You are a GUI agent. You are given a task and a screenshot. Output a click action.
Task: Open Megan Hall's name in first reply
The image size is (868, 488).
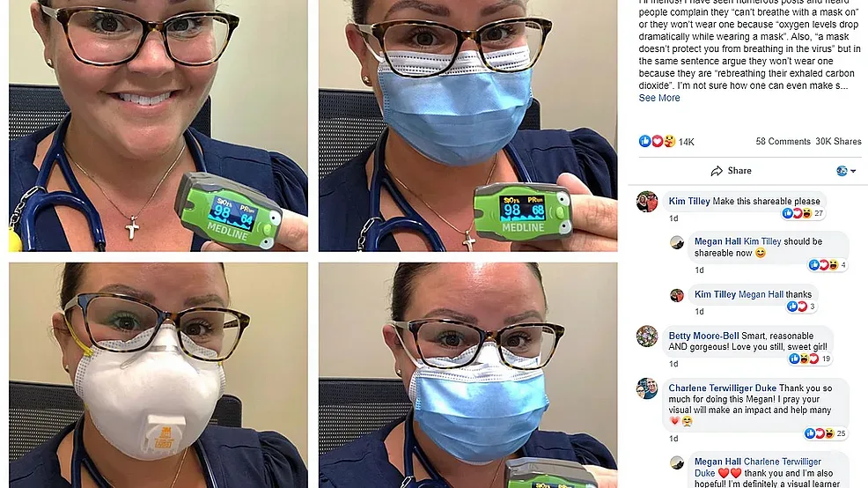(717, 241)
